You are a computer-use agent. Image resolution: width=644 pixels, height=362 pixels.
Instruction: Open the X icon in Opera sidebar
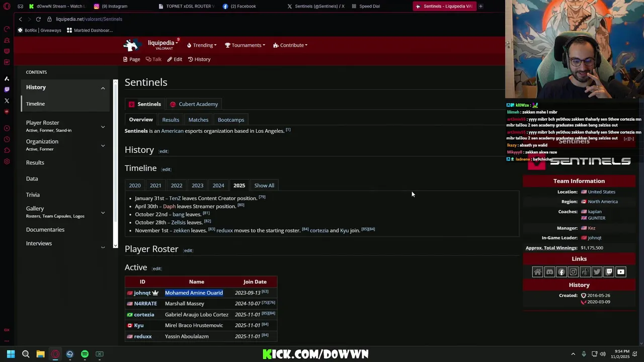pyautogui.click(x=7, y=101)
